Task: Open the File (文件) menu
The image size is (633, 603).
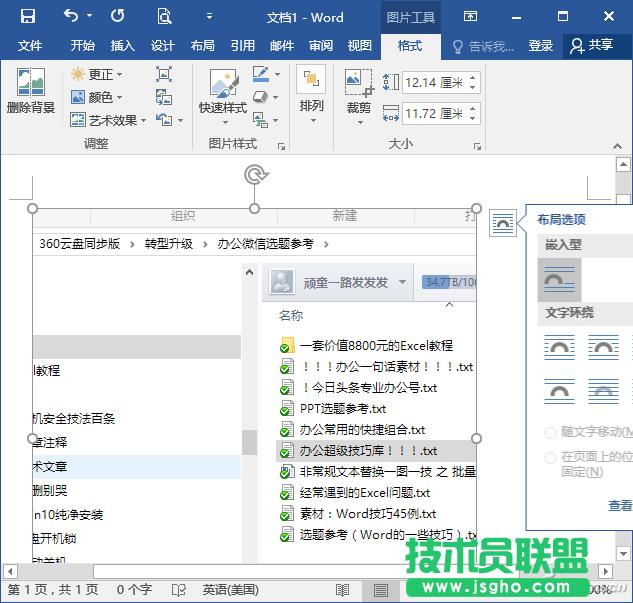Action: coord(30,46)
